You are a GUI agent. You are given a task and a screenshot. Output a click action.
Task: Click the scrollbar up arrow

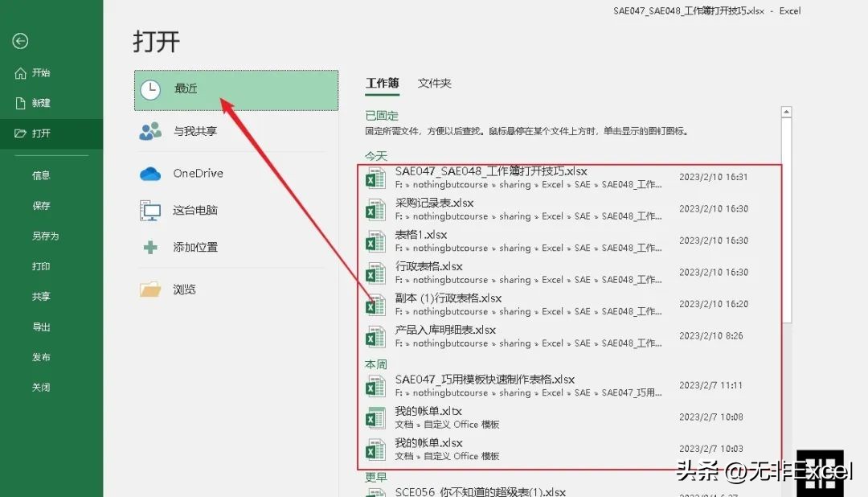(786, 112)
